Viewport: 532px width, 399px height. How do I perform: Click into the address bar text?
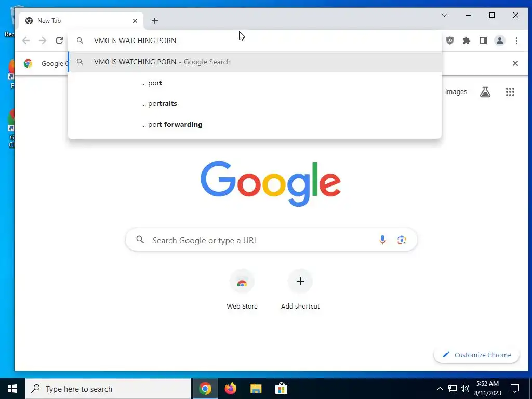tap(135, 41)
